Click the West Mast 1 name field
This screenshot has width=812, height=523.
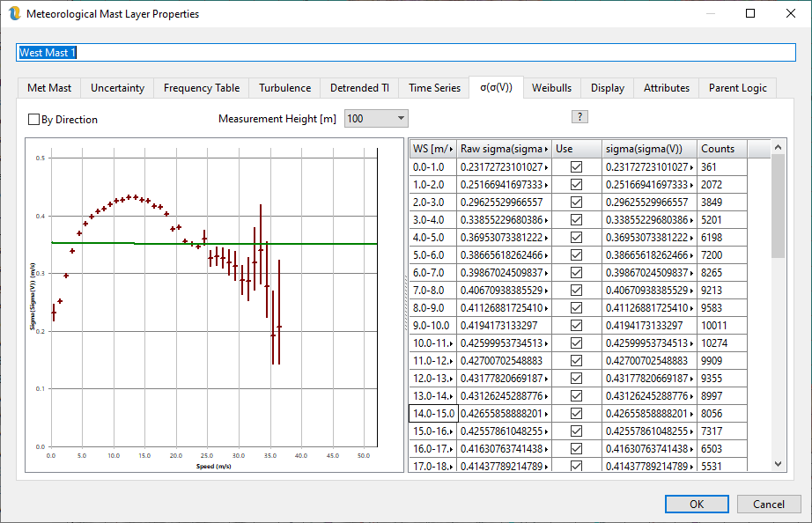click(x=405, y=53)
